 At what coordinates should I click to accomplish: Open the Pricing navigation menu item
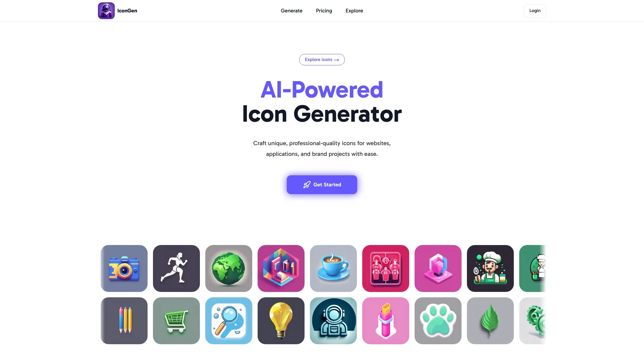click(324, 11)
